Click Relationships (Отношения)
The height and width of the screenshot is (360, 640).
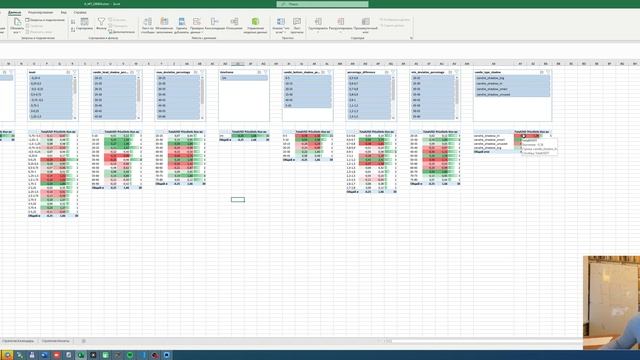click(234, 24)
